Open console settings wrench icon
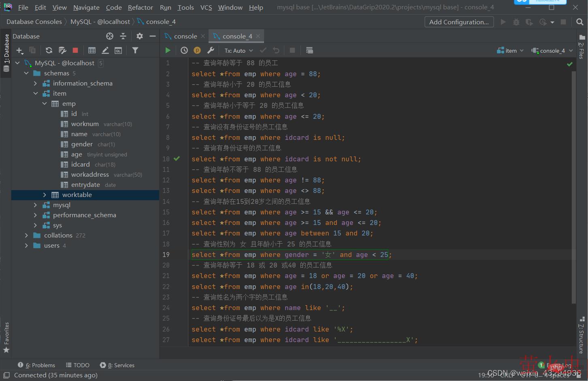The height and width of the screenshot is (381, 588). (211, 50)
